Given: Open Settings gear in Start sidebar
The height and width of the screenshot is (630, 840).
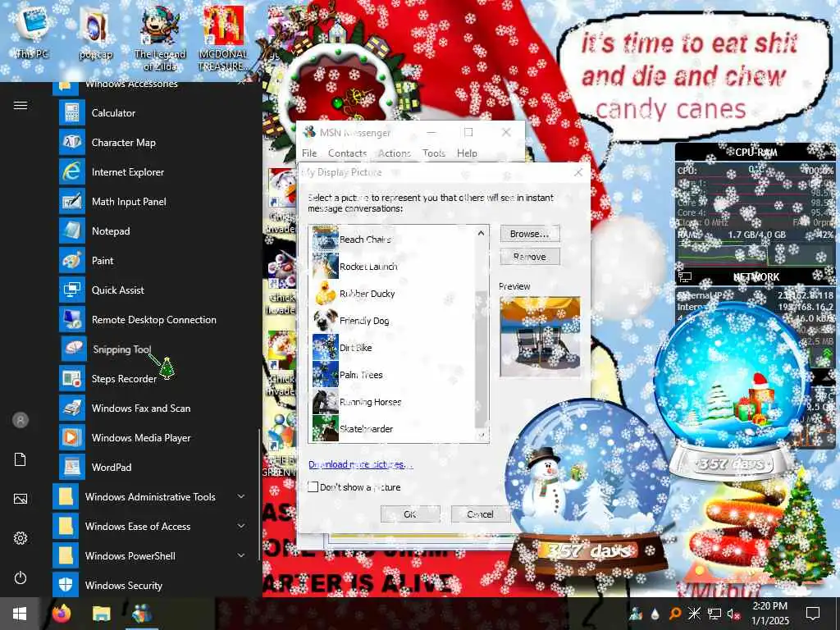Looking at the screenshot, I should (21, 538).
